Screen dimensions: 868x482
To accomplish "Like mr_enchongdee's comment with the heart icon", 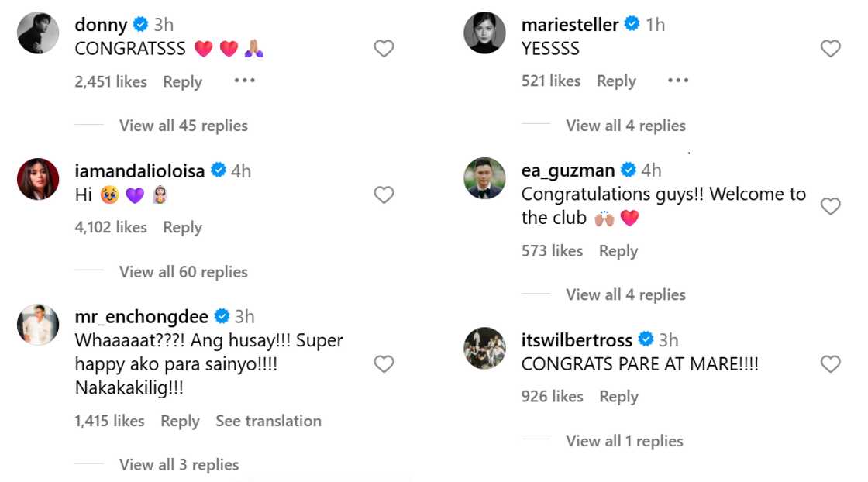I will (384, 363).
